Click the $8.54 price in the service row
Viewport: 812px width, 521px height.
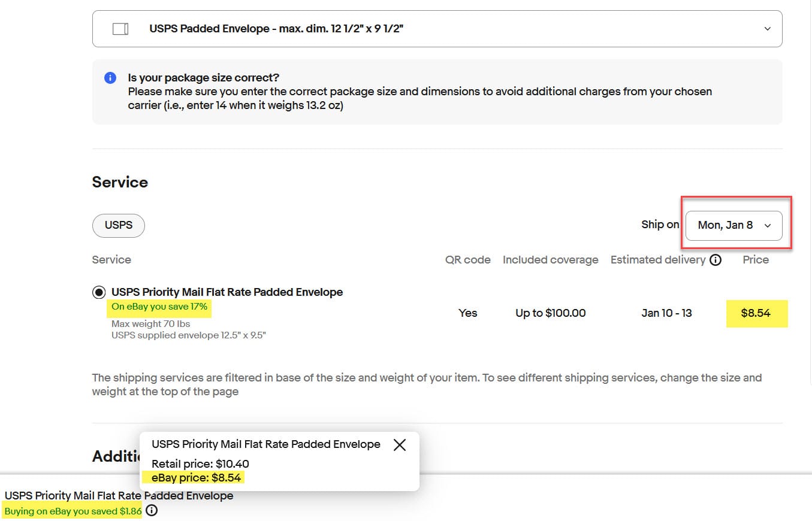[756, 313]
